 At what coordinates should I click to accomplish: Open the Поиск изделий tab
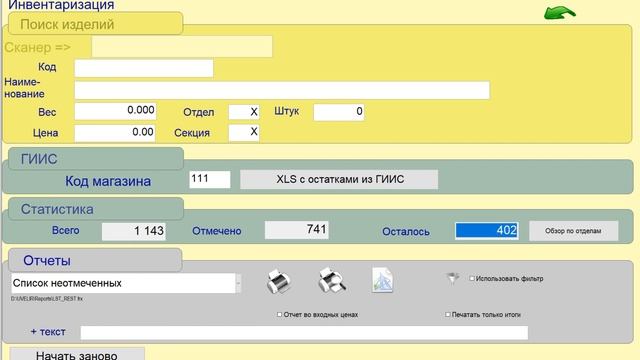click(95, 24)
